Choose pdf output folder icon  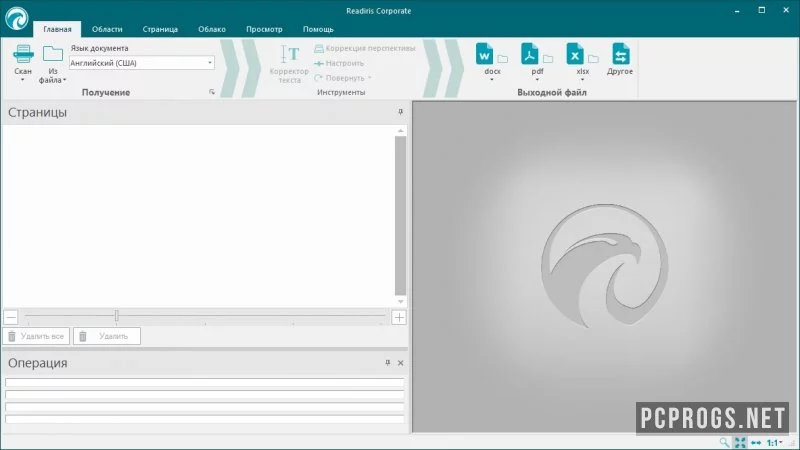(548, 59)
